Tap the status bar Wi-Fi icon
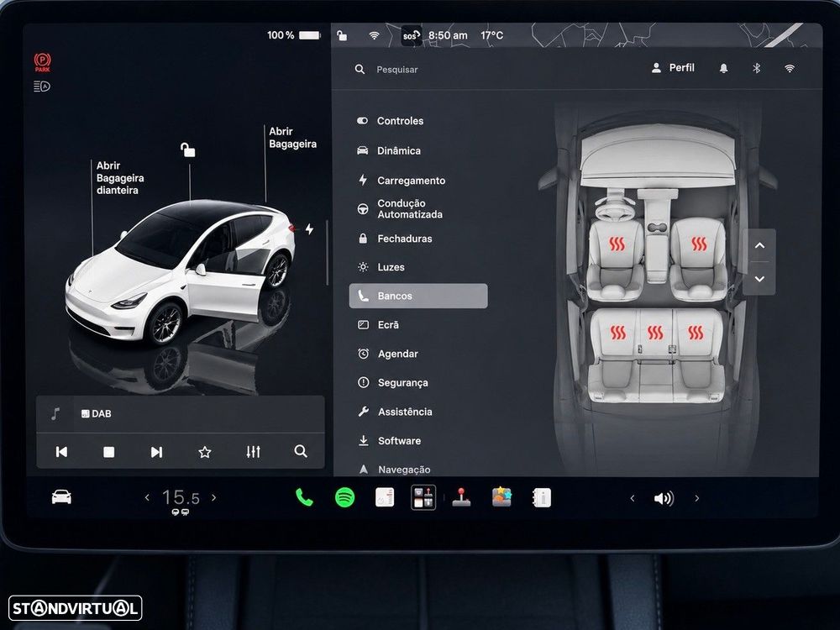 (x=374, y=36)
